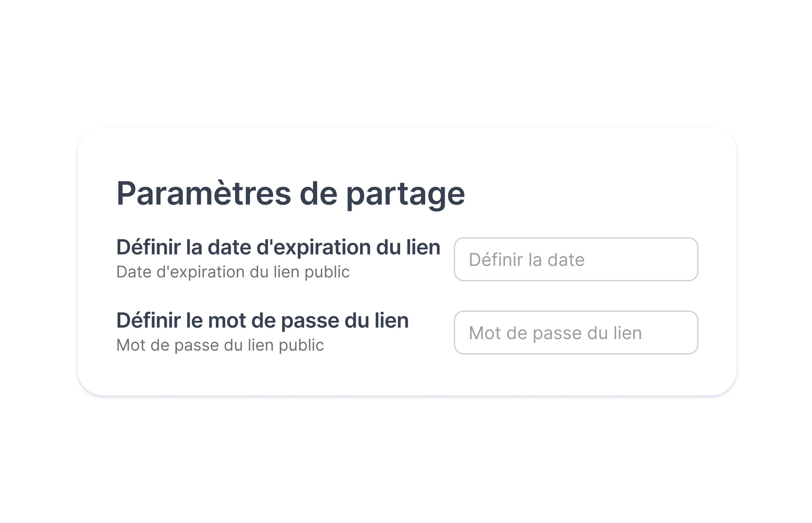
Task: Select the link expiration date box
Action: [576, 259]
